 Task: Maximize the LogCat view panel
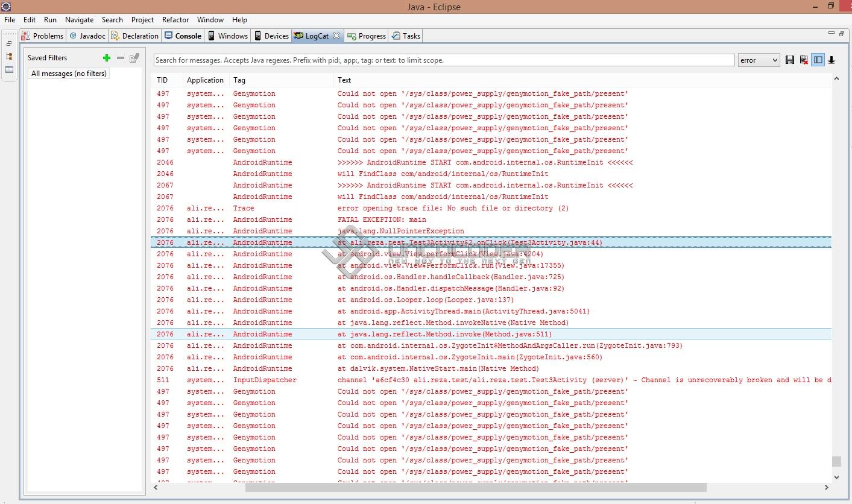(842, 33)
